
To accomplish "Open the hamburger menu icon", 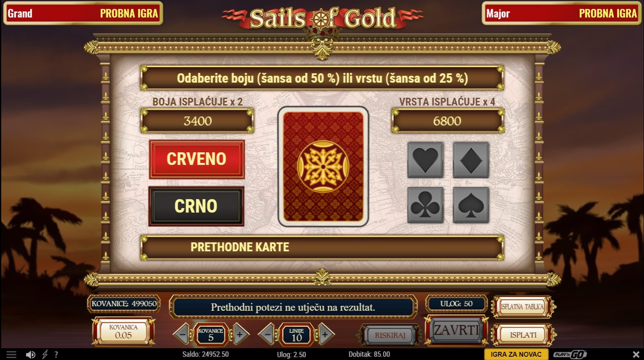I will (x=11, y=354).
